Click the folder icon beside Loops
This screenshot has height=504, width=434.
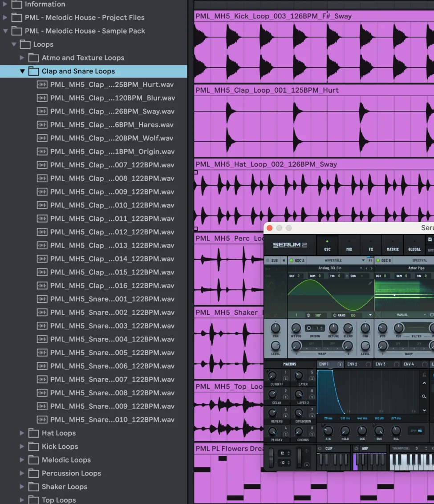click(25, 45)
